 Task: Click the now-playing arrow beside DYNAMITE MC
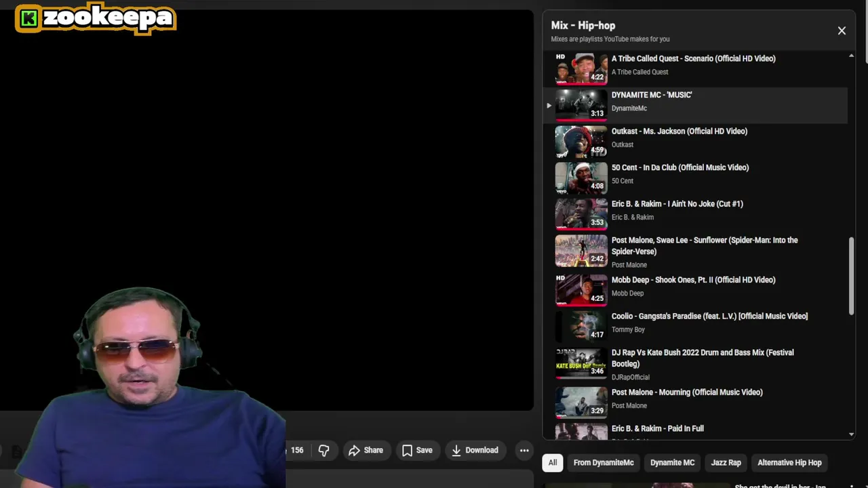pos(549,106)
